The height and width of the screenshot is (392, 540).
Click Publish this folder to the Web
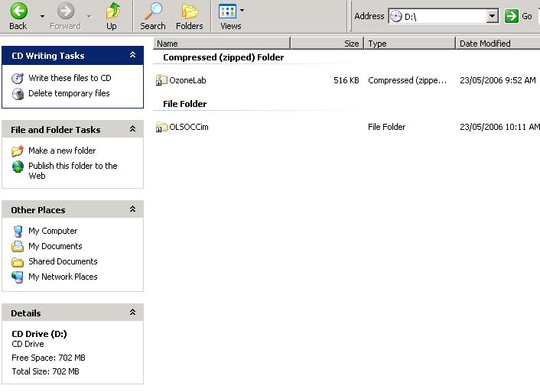(73, 170)
